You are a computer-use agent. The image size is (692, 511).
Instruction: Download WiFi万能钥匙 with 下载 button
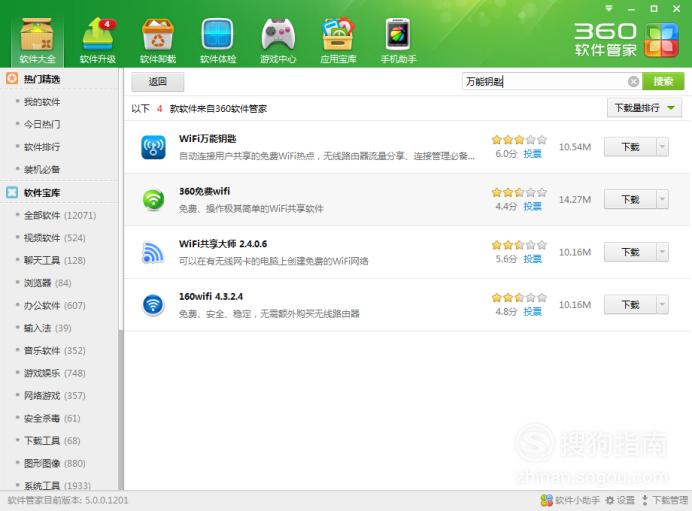click(630, 147)
